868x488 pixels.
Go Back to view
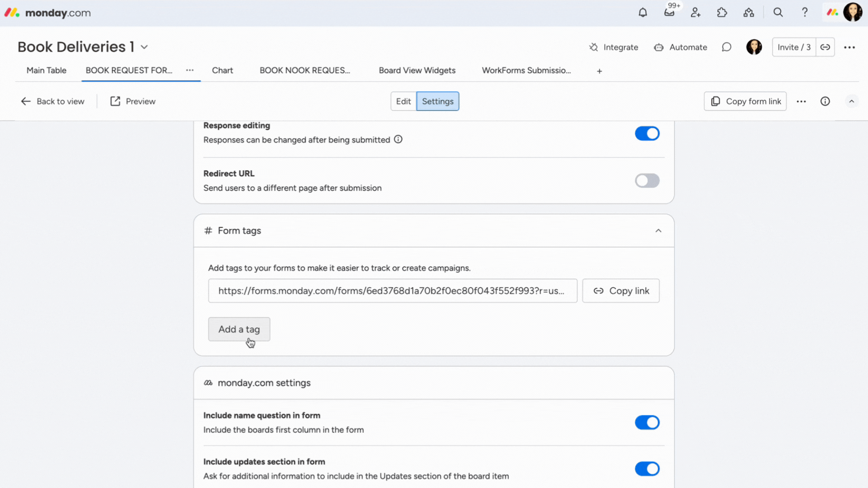pos(52,101)
